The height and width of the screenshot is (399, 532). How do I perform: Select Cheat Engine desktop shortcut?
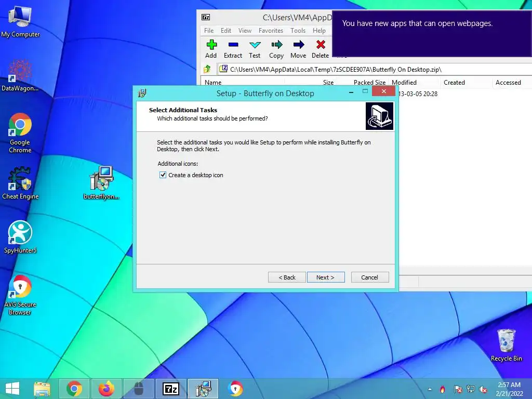20,183
